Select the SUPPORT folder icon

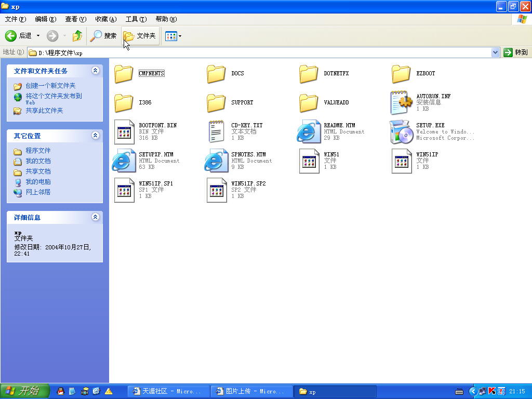point(216,103)
